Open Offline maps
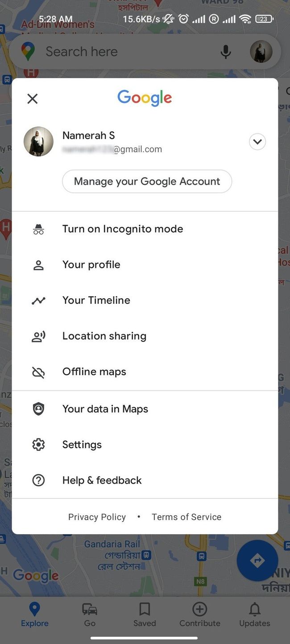This screenshot has width=290, height=644. tap(94, 372)
